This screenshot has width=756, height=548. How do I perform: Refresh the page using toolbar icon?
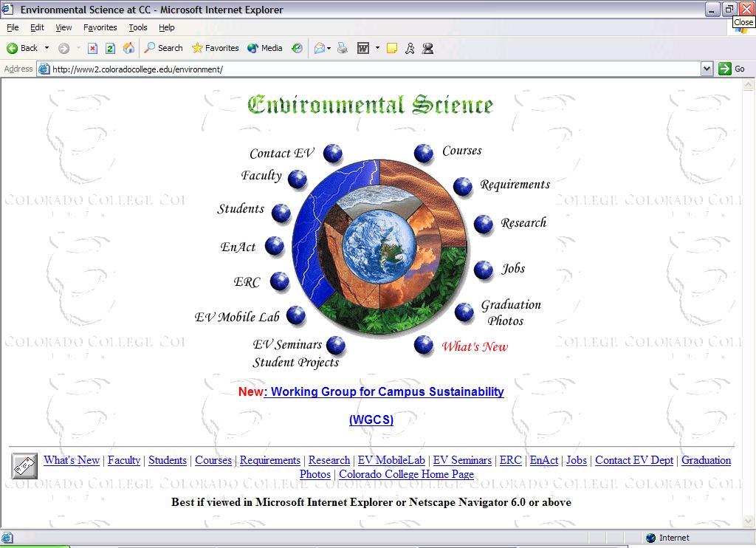(110, 48)
